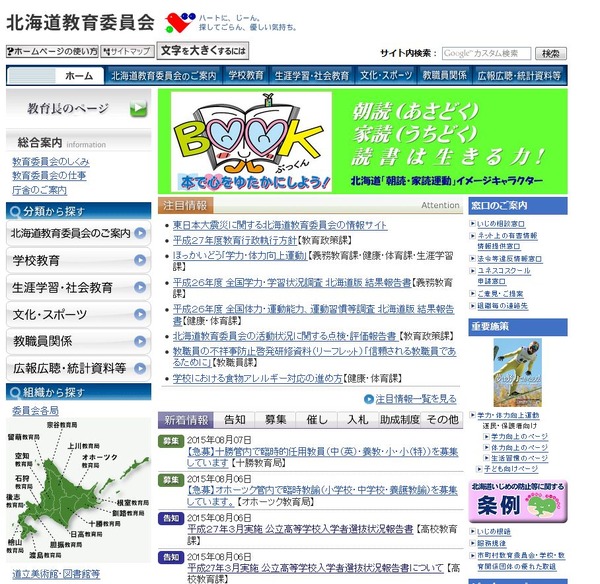Open ほっかいどう「学力・体力向上運動」 link
Screen dimensions: 600x584
click(240, 255)
